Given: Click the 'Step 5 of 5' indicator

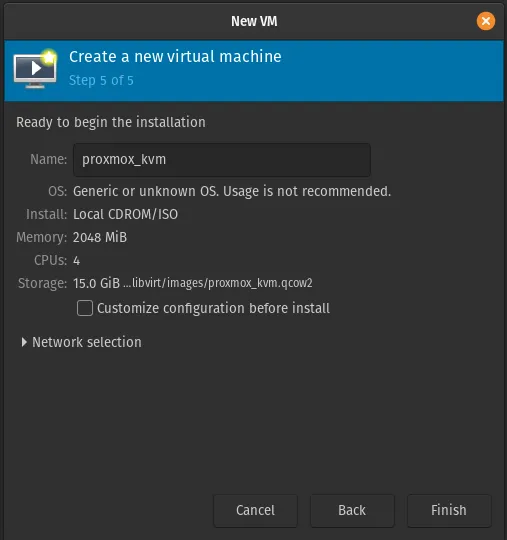Looking at the screenshot, I should pyautogui.click(x=101, y=80).
